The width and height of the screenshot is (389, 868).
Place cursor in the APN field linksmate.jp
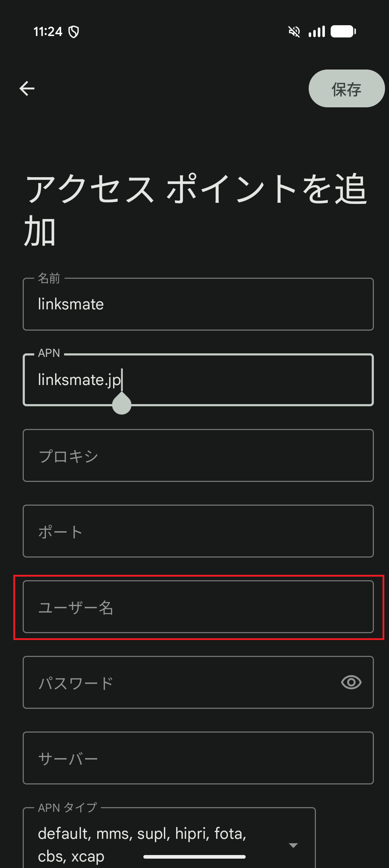197,380
